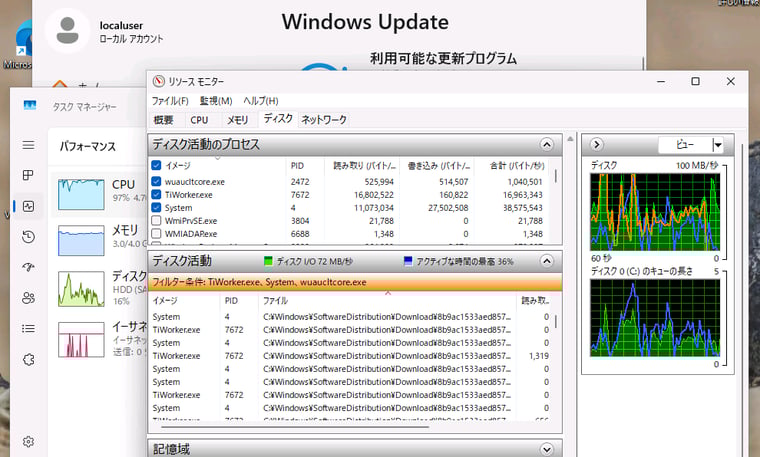Screen dimensions: 760x457
Task: Sort by 書き込み column header
Action: tap(437, 166)
